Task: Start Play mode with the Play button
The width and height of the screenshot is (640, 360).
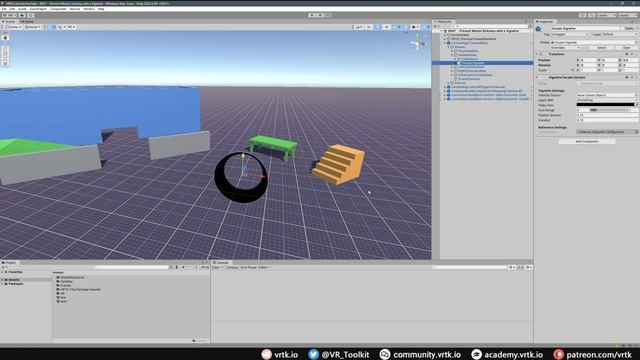Action: [312, 15]
